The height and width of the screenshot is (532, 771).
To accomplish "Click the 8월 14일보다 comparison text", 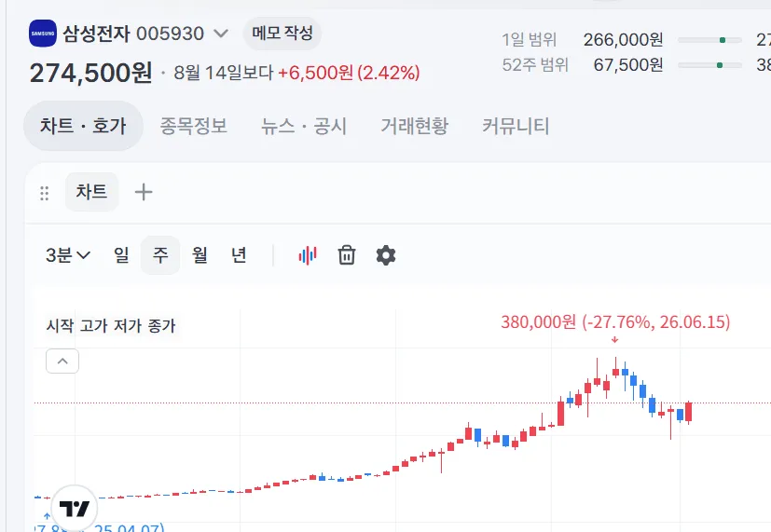I will tap(224, 73).
